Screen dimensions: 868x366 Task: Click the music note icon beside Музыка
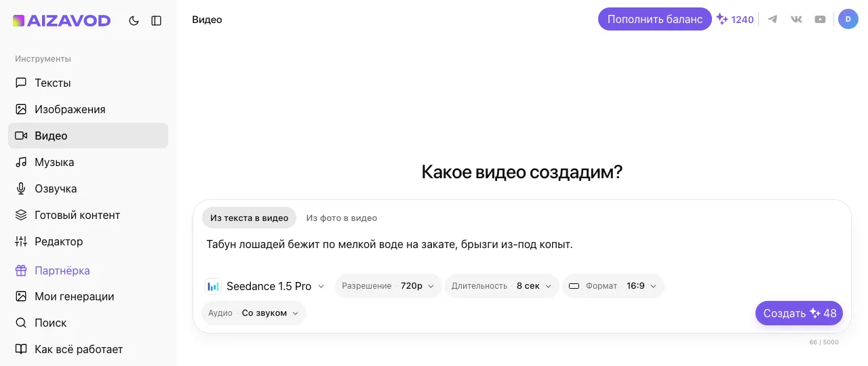click(x=21, y=162)
